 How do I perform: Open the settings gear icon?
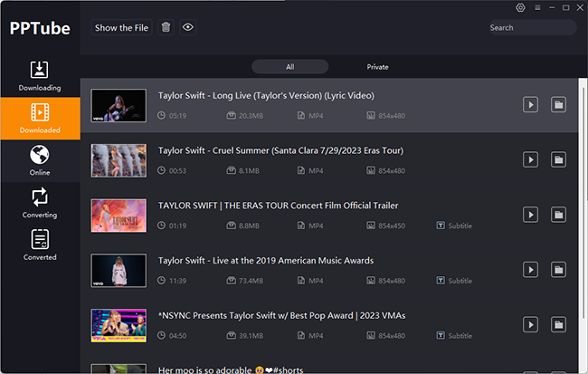(x=520, y=7)
